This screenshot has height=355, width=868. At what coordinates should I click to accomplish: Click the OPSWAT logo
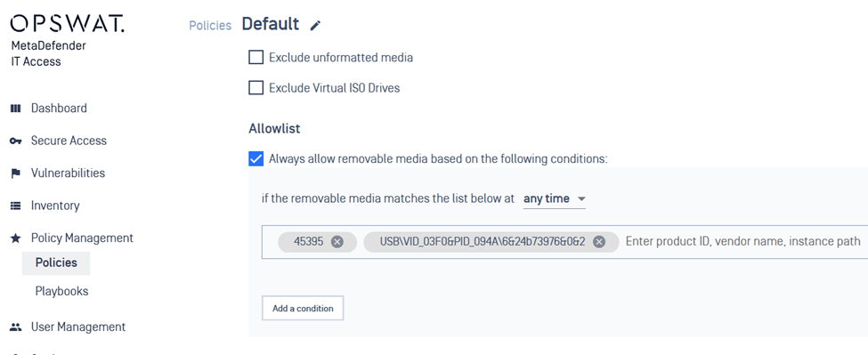pyautogui.click(x=67, y=23)
